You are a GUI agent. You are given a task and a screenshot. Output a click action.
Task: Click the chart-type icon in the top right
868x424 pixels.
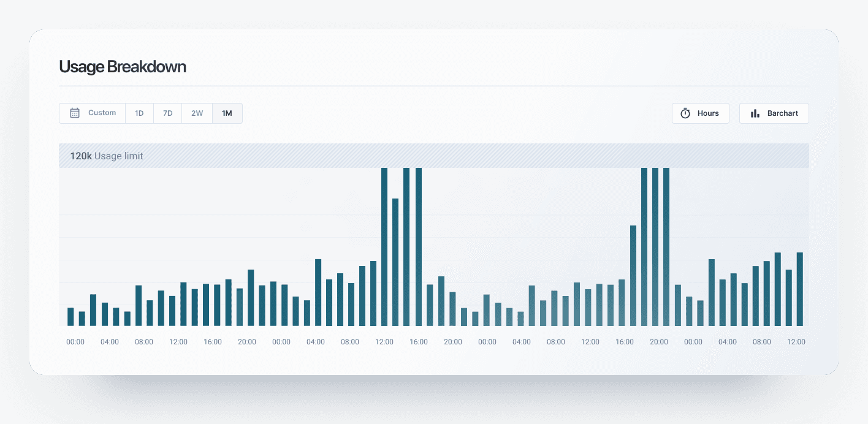pos(755,113)
